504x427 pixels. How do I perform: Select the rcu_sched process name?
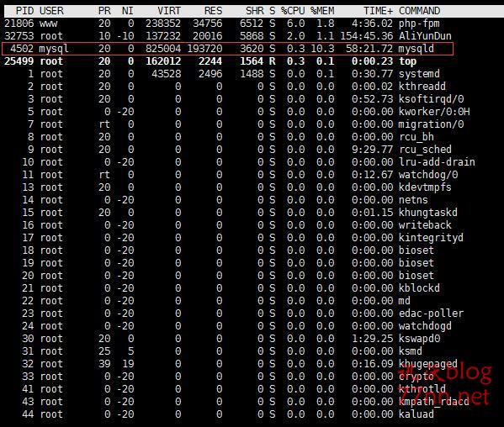point(425,150)
